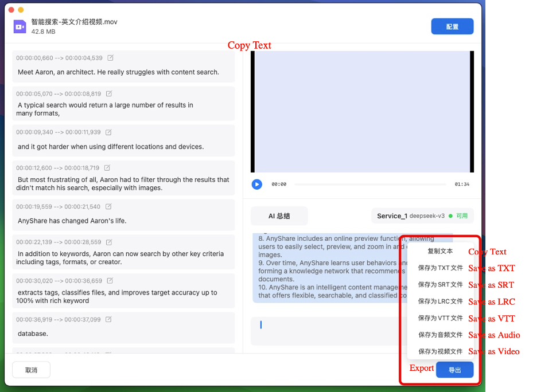Play the video preview
The width and height of the screenshot is (560, 392).
[x=257, y=185]
